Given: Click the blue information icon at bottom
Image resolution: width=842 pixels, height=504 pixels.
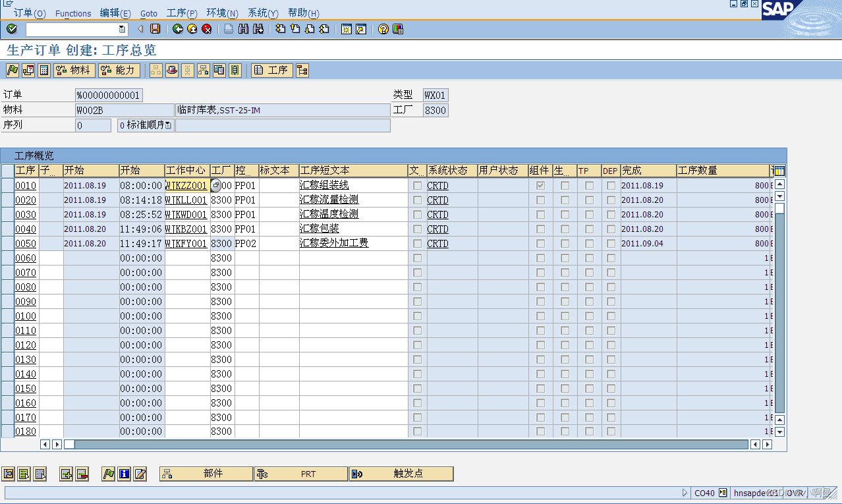Looking at the screenshot, I should coord(123,474).
